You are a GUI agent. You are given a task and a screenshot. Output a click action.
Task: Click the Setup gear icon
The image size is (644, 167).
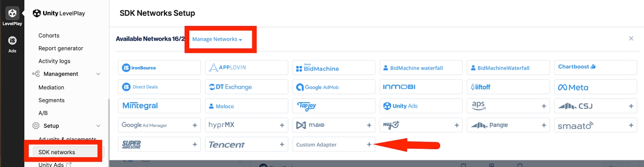coord(36,126)
